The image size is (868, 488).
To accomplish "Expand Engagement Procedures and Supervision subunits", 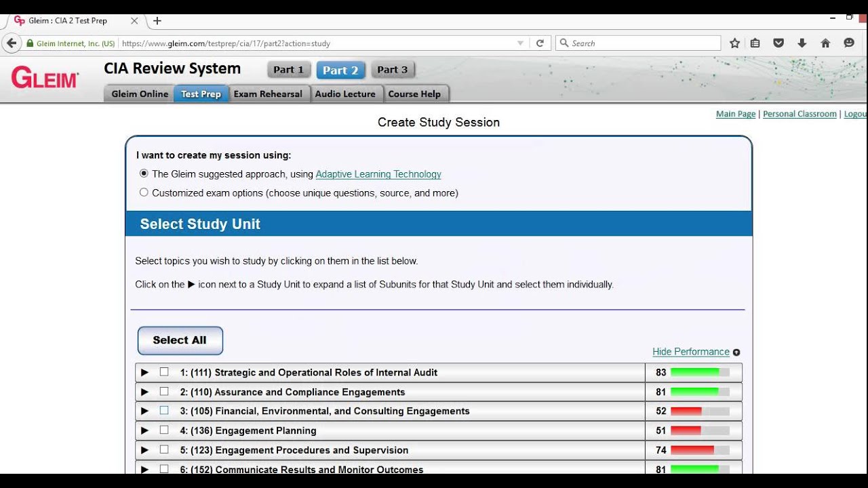I will (144, 449).
